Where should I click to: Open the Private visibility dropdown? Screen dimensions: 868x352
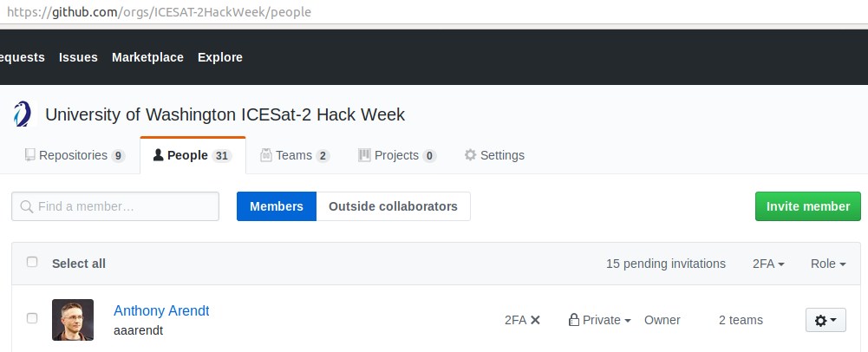(605, 320)
